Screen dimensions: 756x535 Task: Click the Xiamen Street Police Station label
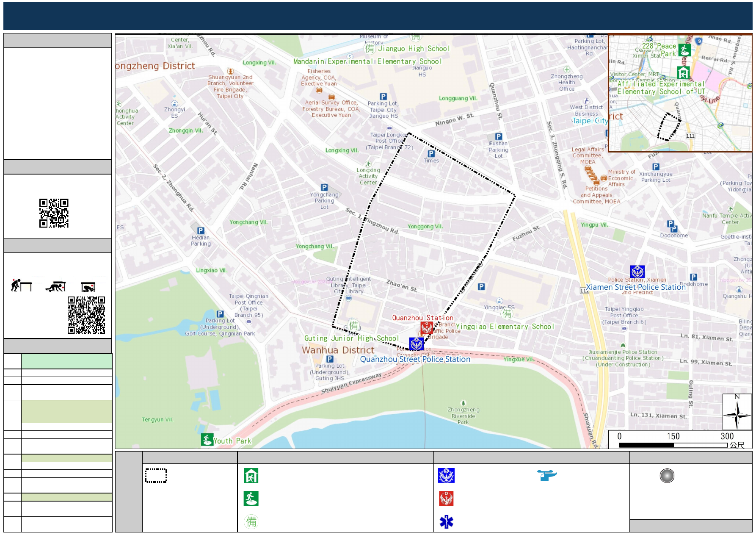[x=636, y=287]
